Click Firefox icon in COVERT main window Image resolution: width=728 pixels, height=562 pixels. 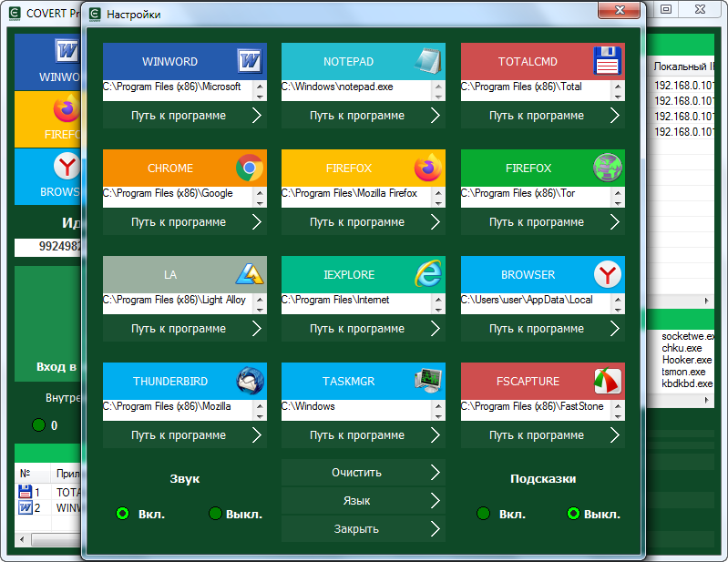coord(67,109)
